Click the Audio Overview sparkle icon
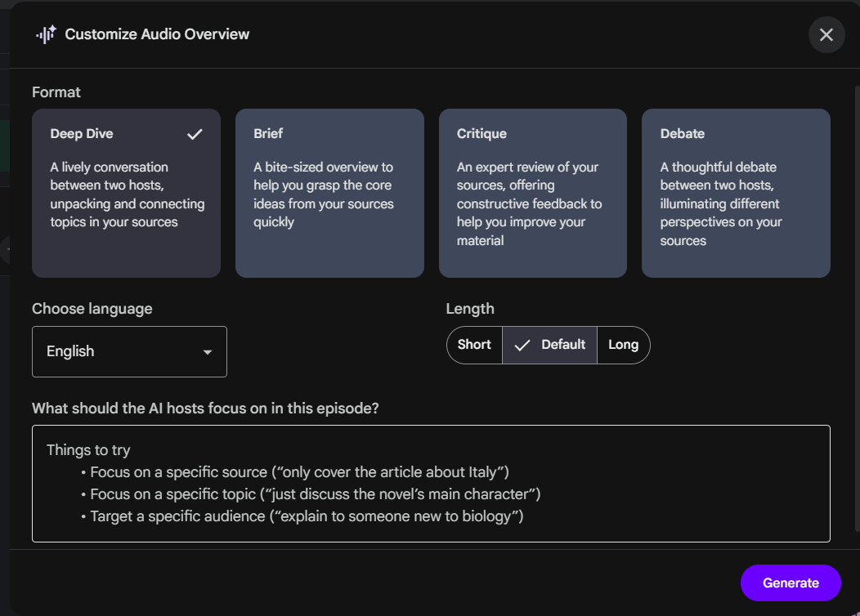This screenshot has height=616, width=860. (46, 34)
